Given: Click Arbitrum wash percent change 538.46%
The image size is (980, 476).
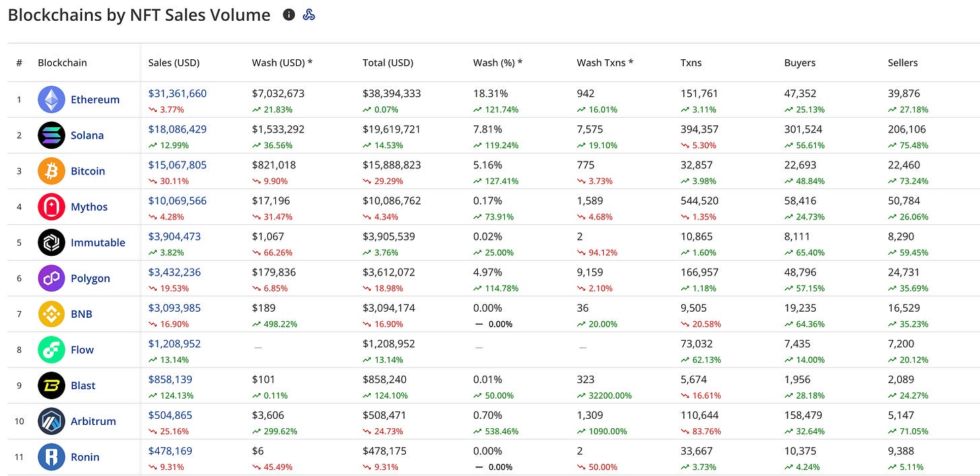Looking at the screenshot, I should coord(493,432).
